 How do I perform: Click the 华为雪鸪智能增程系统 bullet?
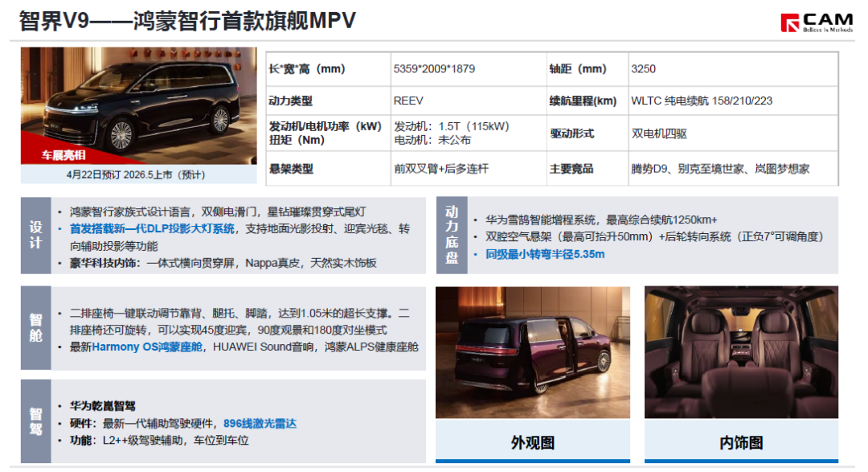point(601,220)
